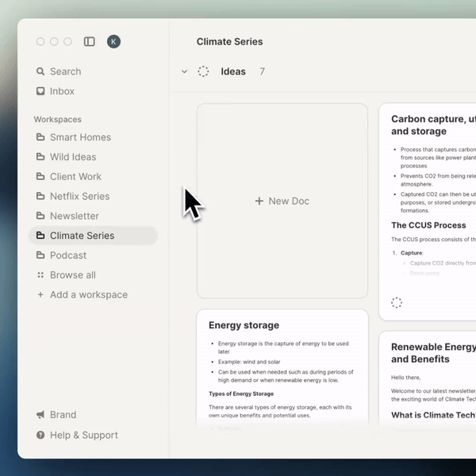Click the Ideas count 7
This screenshot has height=476, width=476.
click(262, 71)
